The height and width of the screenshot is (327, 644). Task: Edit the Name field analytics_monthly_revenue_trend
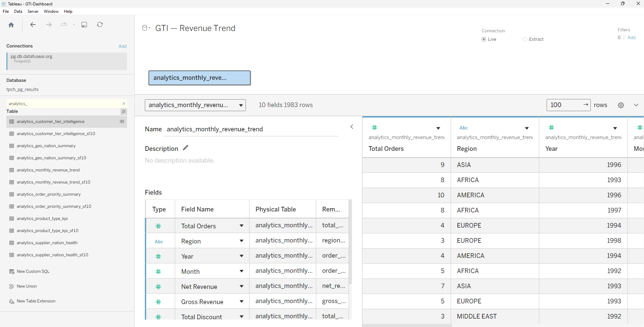(x=251, y=129)
